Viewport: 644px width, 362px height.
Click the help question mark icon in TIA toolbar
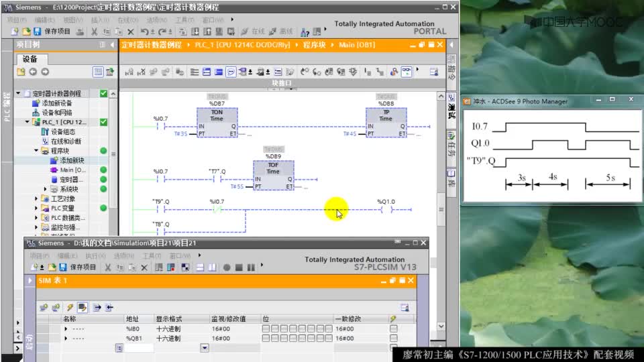305,32
